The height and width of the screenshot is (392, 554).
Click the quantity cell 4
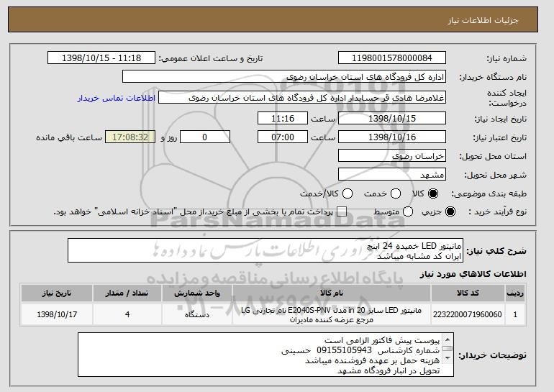coord(127,314)
